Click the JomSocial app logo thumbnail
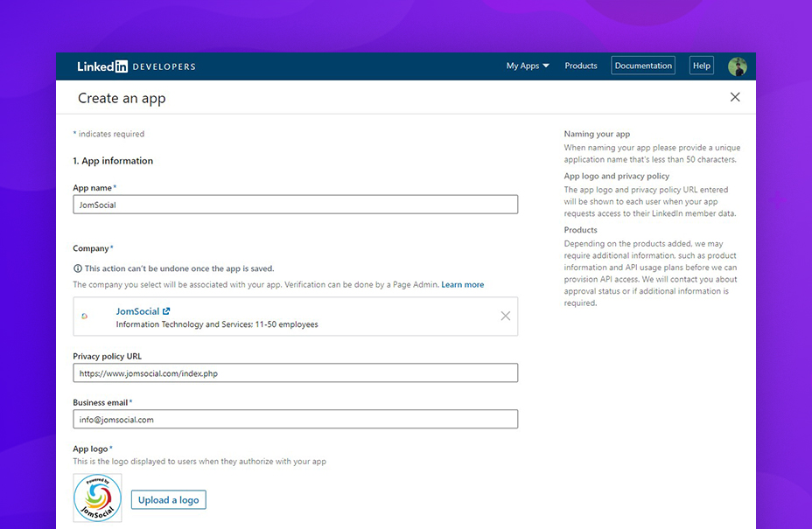Viewport: 812px width, 529px height. click(97, 498)
